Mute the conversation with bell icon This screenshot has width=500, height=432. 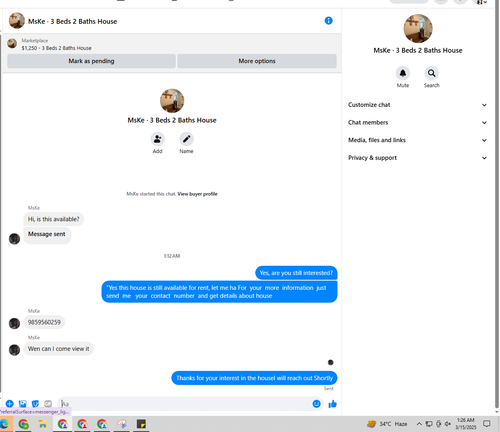tap(403, 73)
